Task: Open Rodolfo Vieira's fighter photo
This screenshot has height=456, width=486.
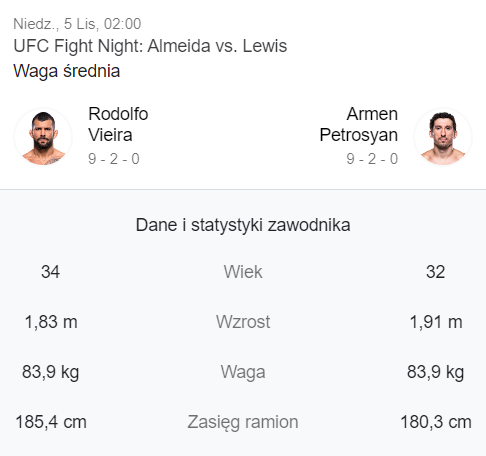Action: pos(43,137)
